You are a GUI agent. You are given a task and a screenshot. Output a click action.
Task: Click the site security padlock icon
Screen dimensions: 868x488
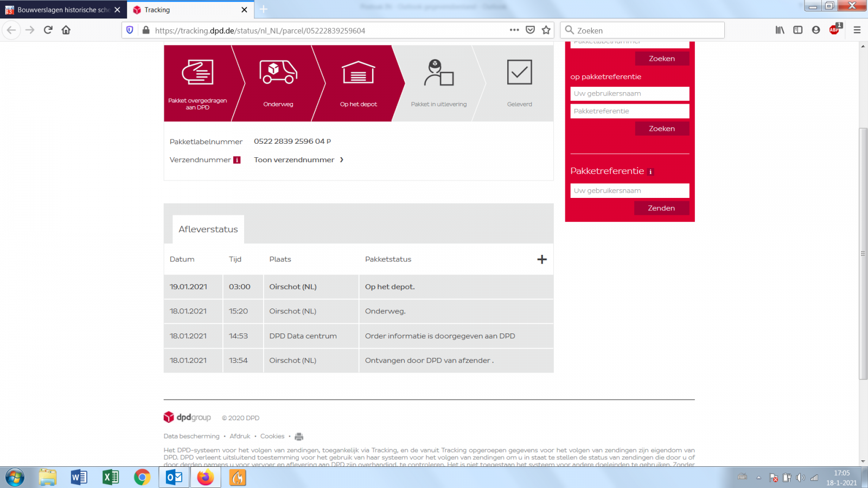click(x=145, y=30)
